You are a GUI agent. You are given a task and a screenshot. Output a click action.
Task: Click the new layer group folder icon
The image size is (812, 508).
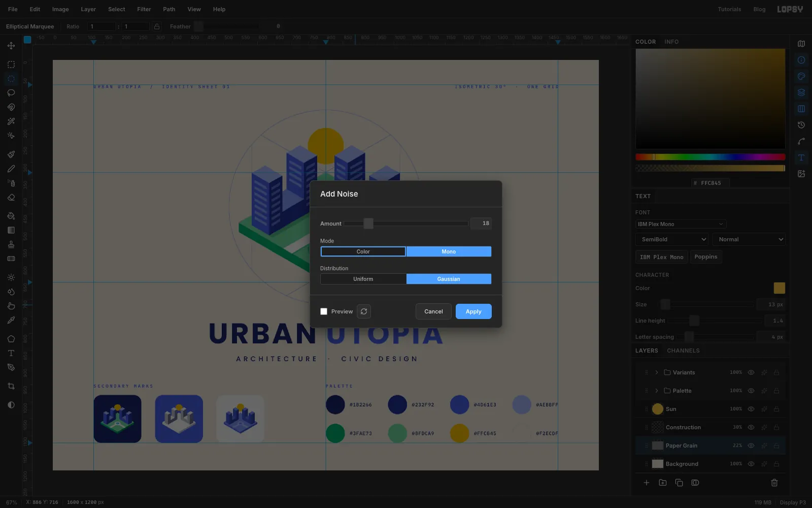663,483
